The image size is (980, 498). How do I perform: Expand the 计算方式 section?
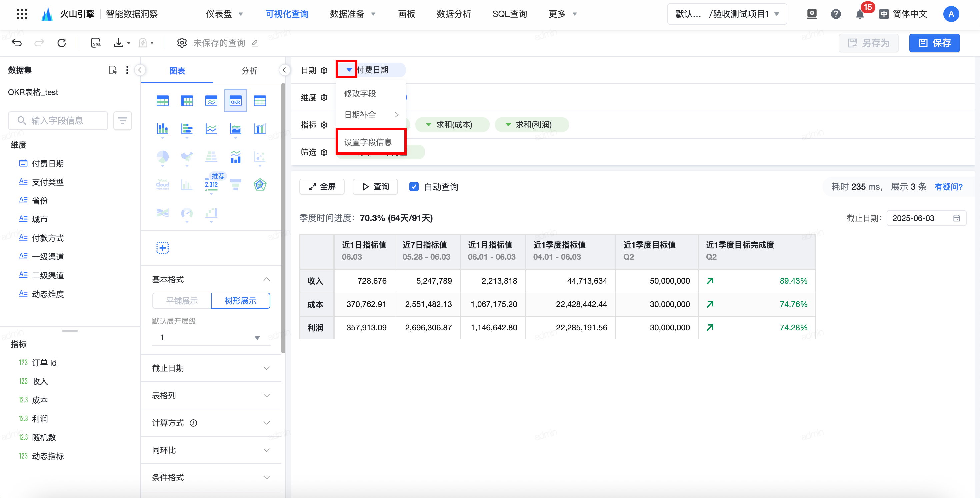tap(211, 423)
